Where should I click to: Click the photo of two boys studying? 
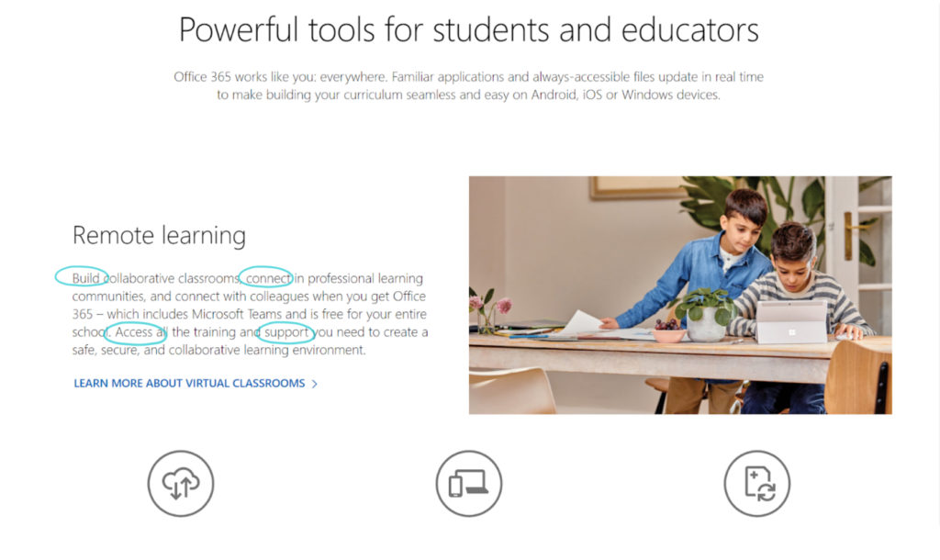pyautogui.click(x=680, y=295)
